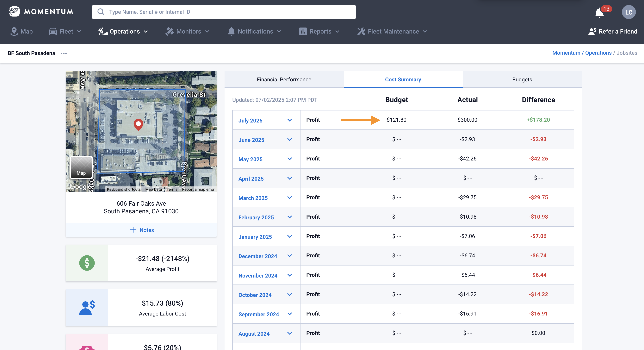
Task: Expand the December 2024 cost row
Action: 289,256
